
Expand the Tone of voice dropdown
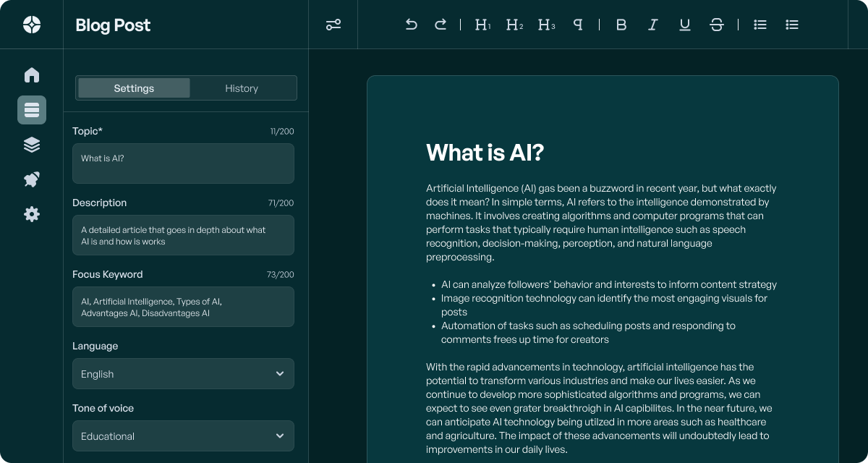pyautogui.click(x=183, y=436)
